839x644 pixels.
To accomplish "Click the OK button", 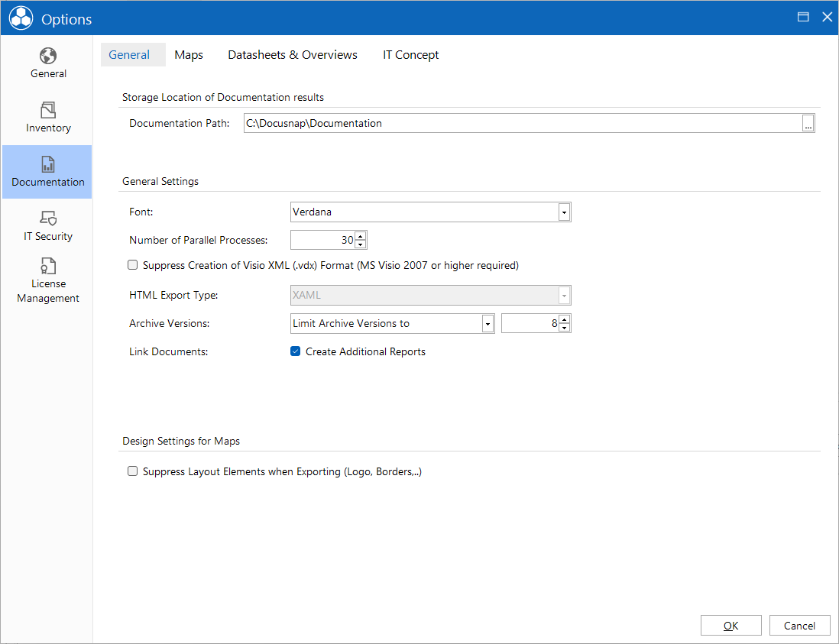I will pyautogui.click(x=731, y=626).
